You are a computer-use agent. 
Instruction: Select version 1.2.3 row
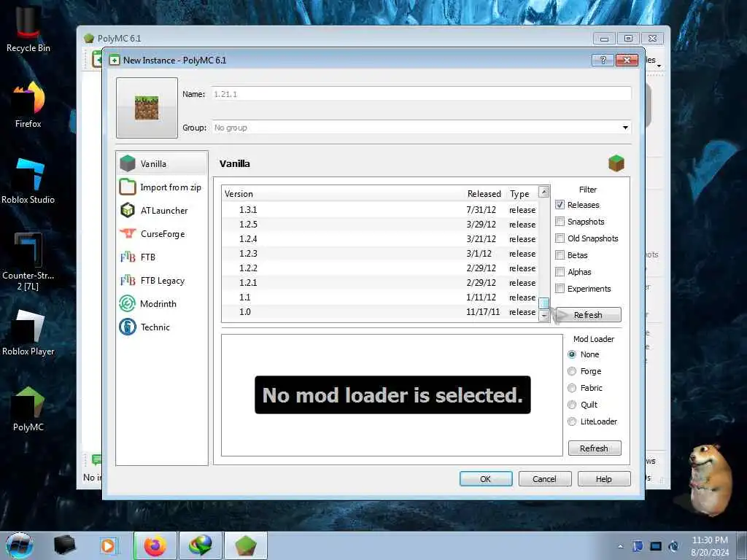click(380, 253)
